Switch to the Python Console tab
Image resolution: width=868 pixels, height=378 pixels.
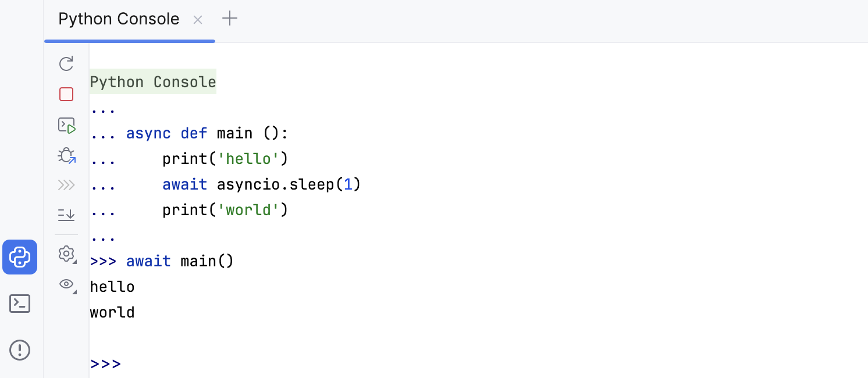[x=118, y=19]
